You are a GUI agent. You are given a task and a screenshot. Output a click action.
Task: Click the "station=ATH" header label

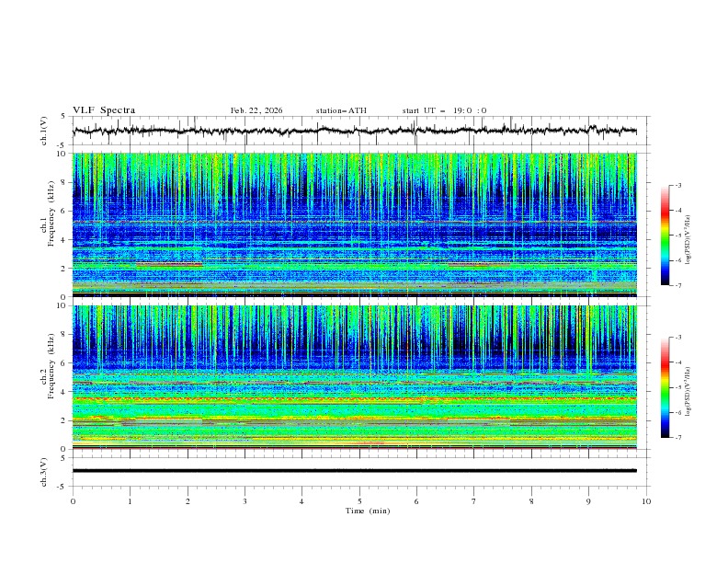341,110
